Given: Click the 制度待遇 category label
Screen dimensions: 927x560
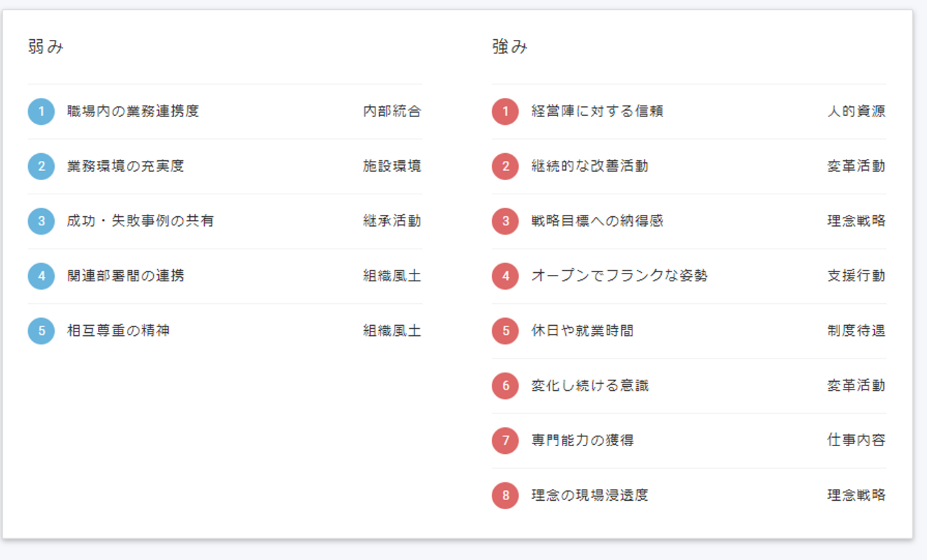Looking at the screenshot, I should pos(856,331).
